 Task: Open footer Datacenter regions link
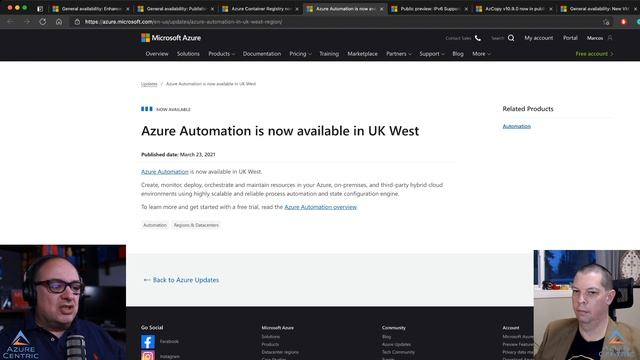coord(280,352)
